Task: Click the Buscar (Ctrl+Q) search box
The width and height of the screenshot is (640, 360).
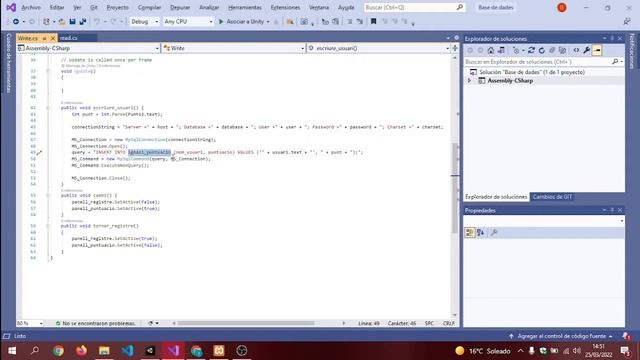Action: pos(415,7)
